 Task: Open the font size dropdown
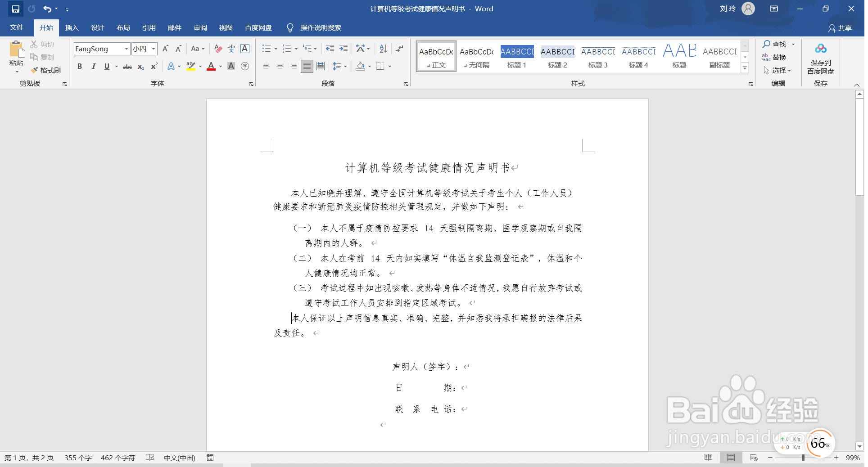point(154,49)
